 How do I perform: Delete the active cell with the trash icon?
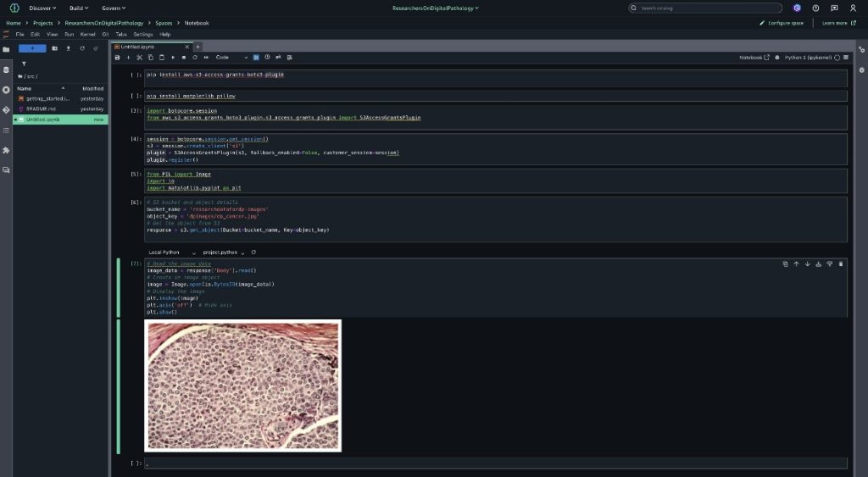[x=840, y=264]
